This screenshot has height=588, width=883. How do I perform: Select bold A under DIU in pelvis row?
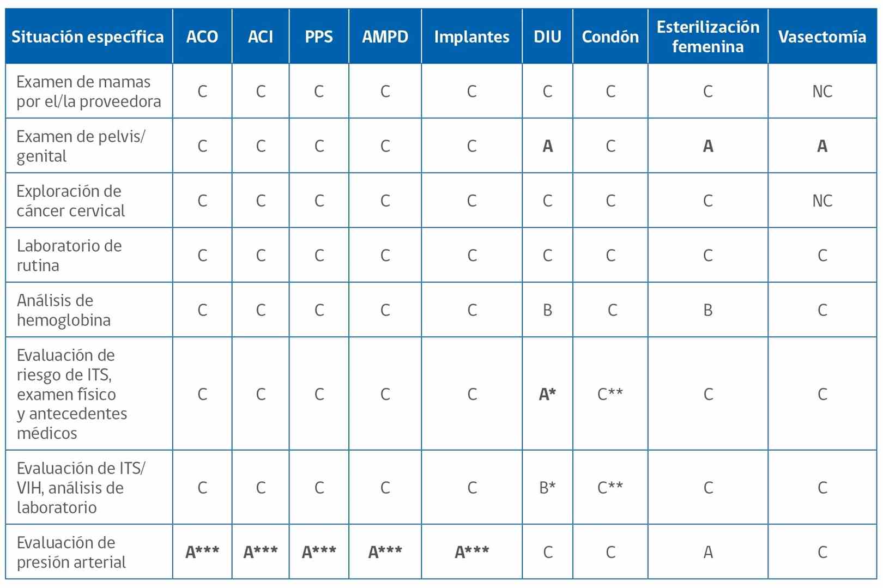point(547,146)
